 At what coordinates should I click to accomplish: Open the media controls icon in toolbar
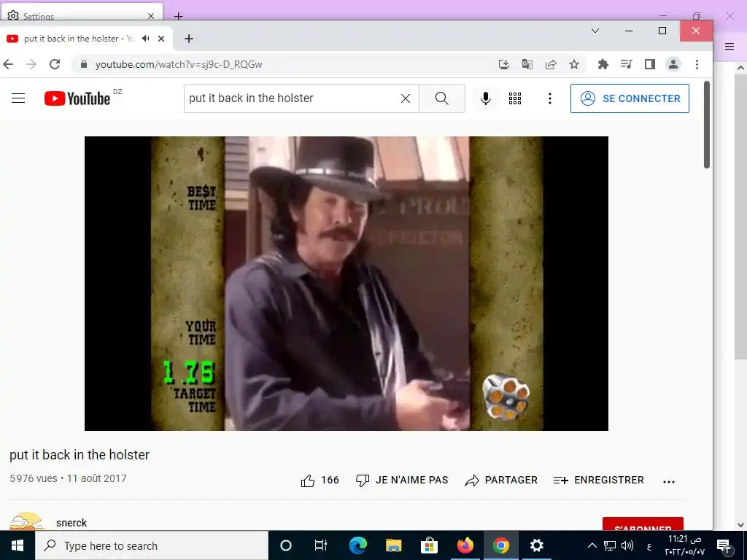(x=627, y=64)
